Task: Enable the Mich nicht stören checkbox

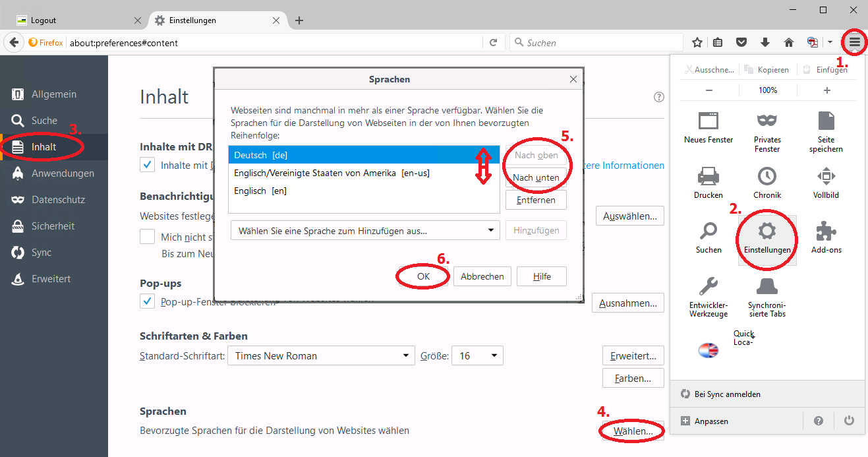Action: 148,237
